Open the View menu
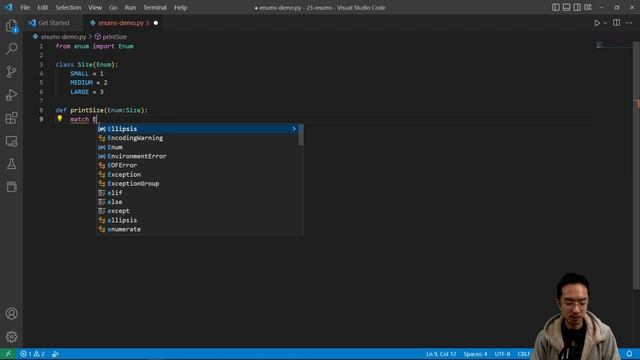 click(x=95, y=7)
